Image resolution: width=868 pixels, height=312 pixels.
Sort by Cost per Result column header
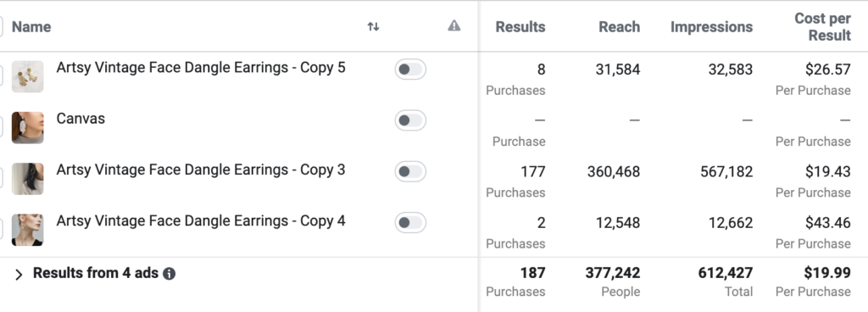[x=822, y=26]
